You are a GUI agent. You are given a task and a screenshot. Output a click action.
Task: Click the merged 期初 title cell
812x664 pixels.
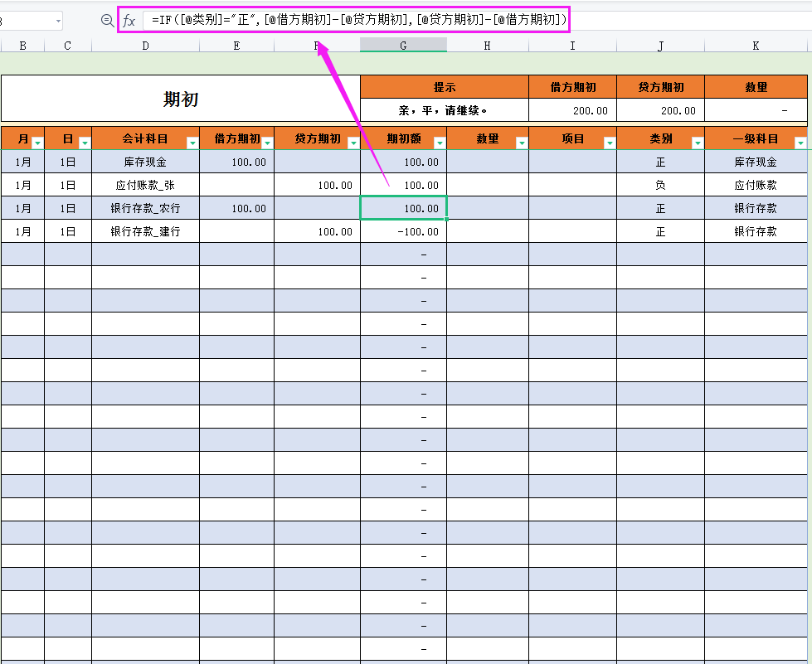point(180,97)
